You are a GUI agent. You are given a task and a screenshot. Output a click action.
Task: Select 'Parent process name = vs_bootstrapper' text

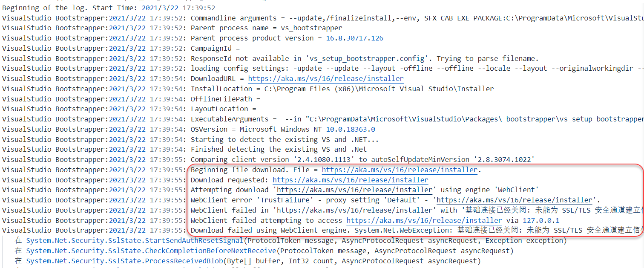266,28
